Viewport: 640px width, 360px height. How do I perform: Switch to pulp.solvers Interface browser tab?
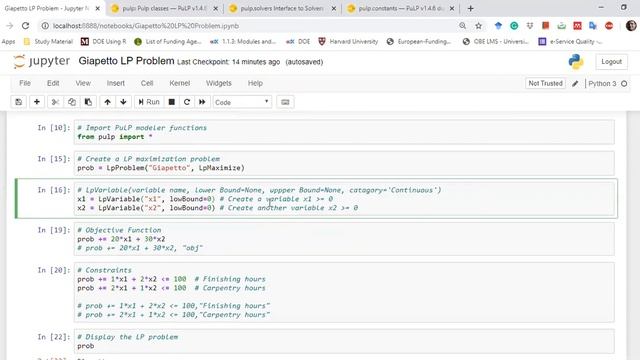[x=283, y=8]
